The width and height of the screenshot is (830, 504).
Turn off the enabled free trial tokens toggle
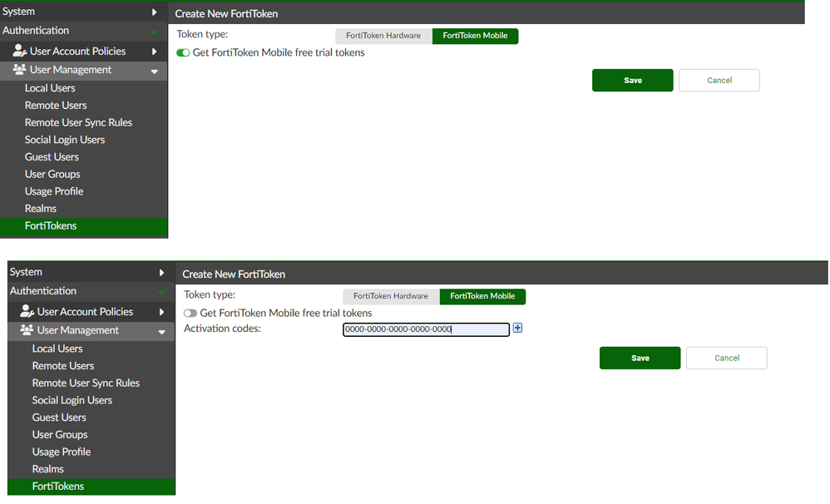pyautogui.click(x=183, y=52)
